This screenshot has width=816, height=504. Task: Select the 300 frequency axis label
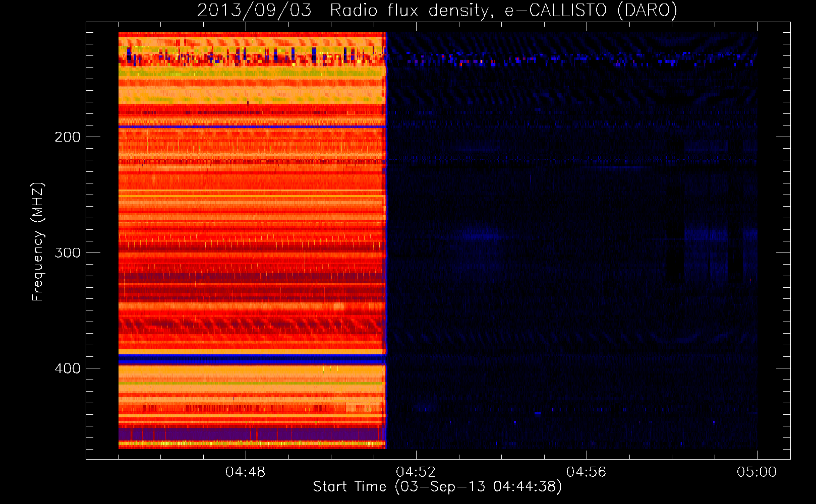68,253
